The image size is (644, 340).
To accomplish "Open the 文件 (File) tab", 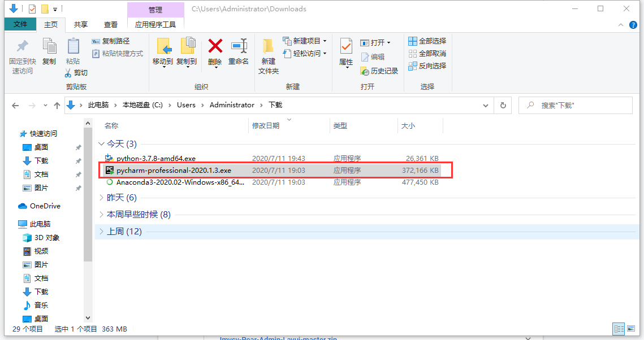I will [x=20, y=24].
